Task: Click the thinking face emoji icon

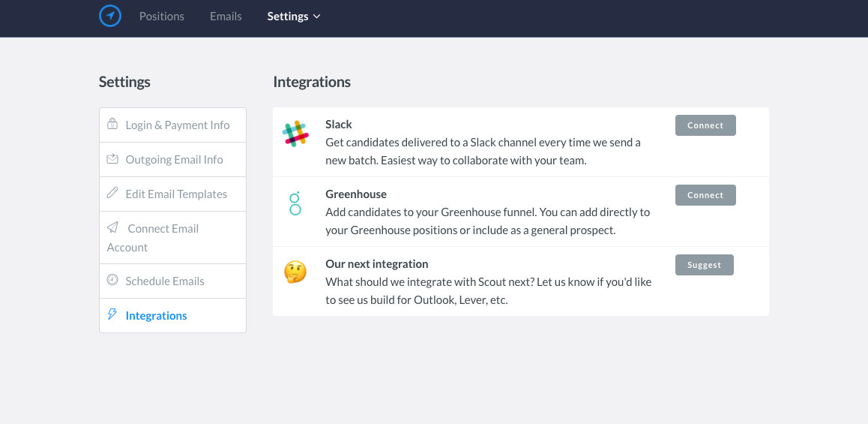Action: [295, 272]
